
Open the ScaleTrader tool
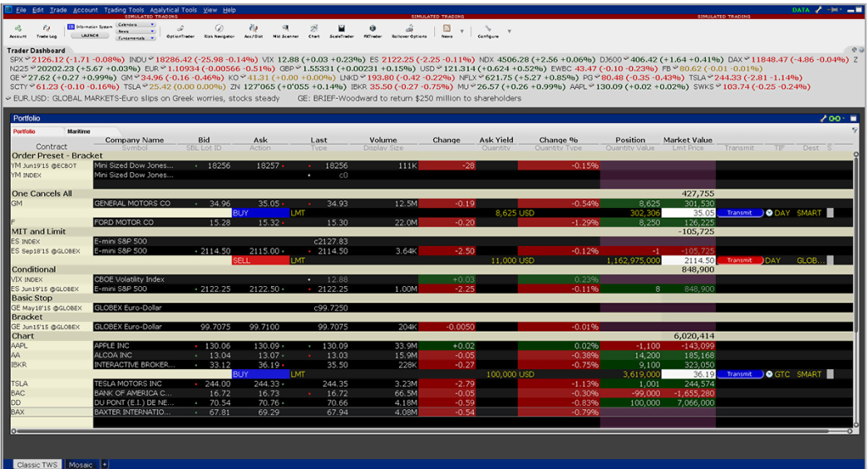click(342, 31)
